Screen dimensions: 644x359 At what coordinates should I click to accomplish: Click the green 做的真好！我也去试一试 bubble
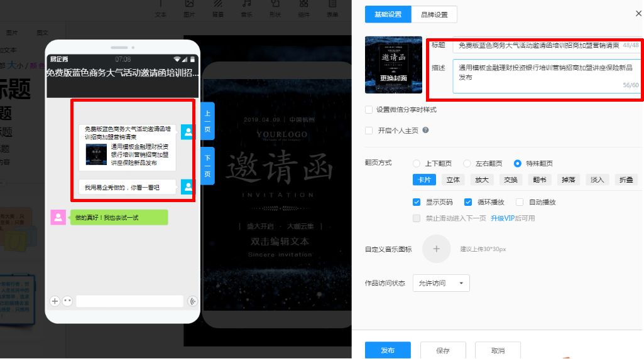119,217
